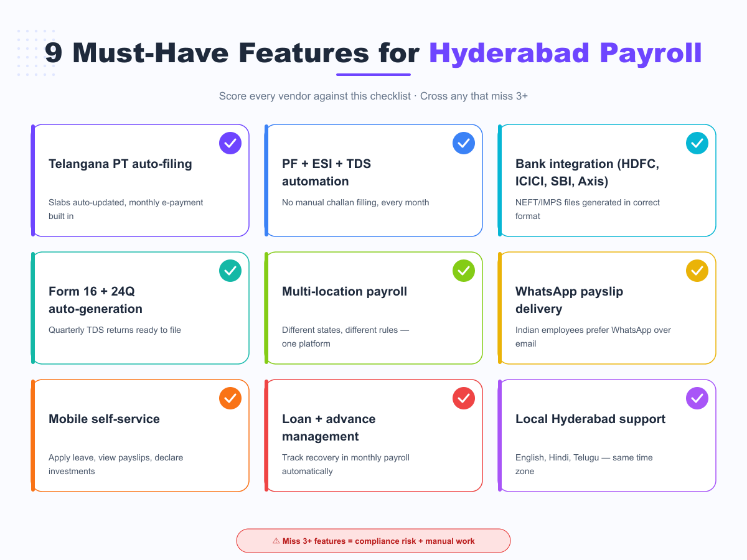Toggle the checkmark on Local Hyderabad support
This screenshot has width=747, height=560.
click(x=697, y=398)
